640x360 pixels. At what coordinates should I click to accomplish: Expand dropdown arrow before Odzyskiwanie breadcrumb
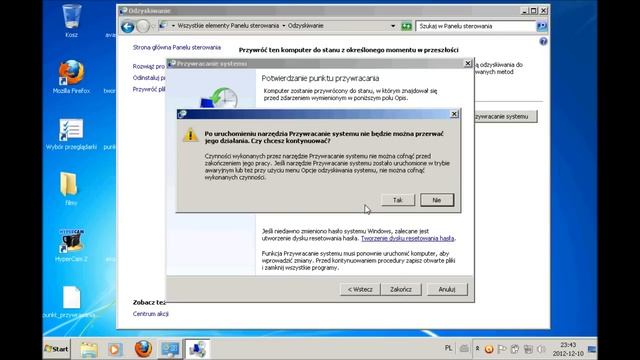point(284,26)
